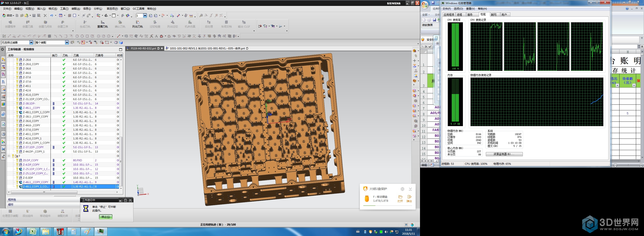This screenshot has height=236, width=644.
Task: Click the Excel icon in Windows taskbar
Action: click(x=33, y=231)
